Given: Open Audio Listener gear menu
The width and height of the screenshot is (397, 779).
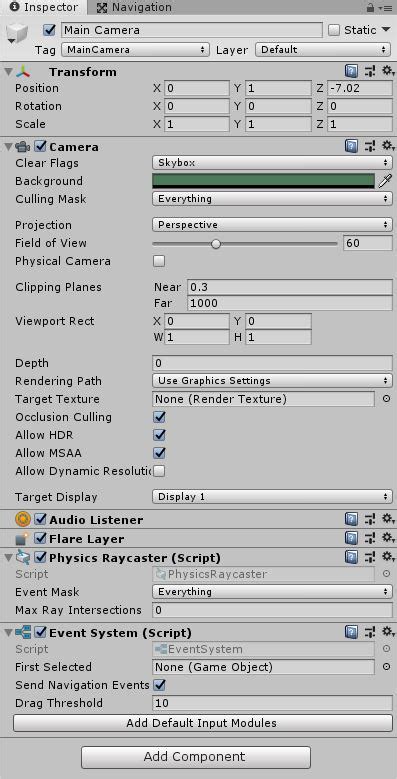Looking at the screenshot, I should (x=388, y=520).
